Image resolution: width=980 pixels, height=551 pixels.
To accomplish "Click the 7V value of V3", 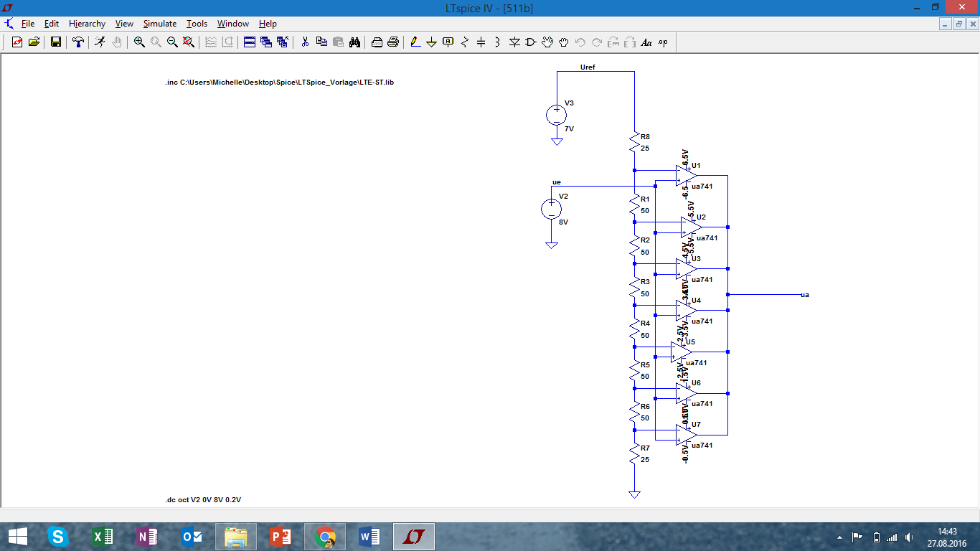I will click(x=569, y=129).
